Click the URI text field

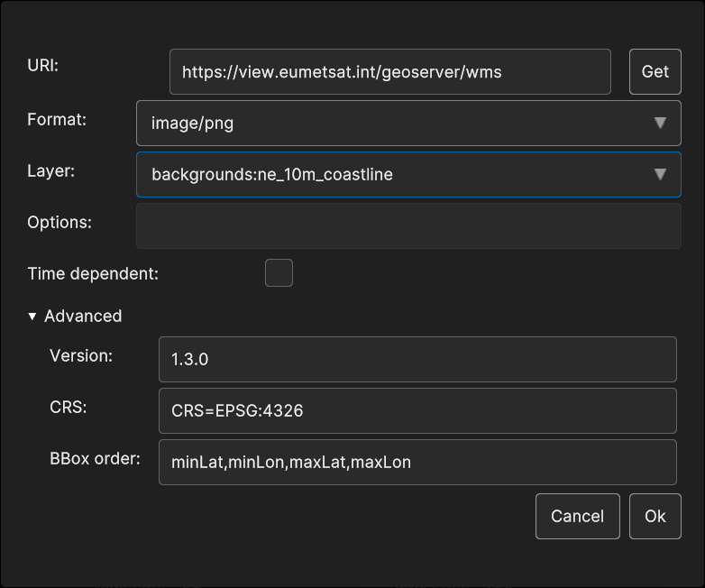point(389,72)
